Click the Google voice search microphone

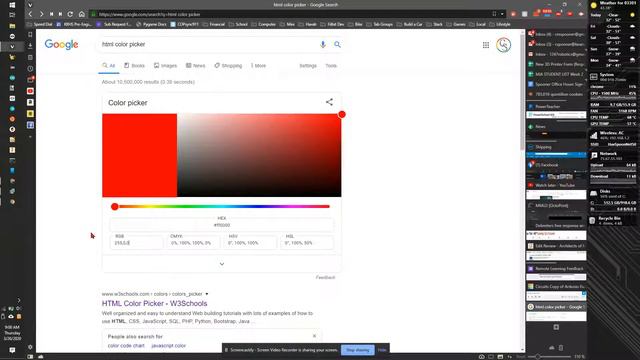323,44
